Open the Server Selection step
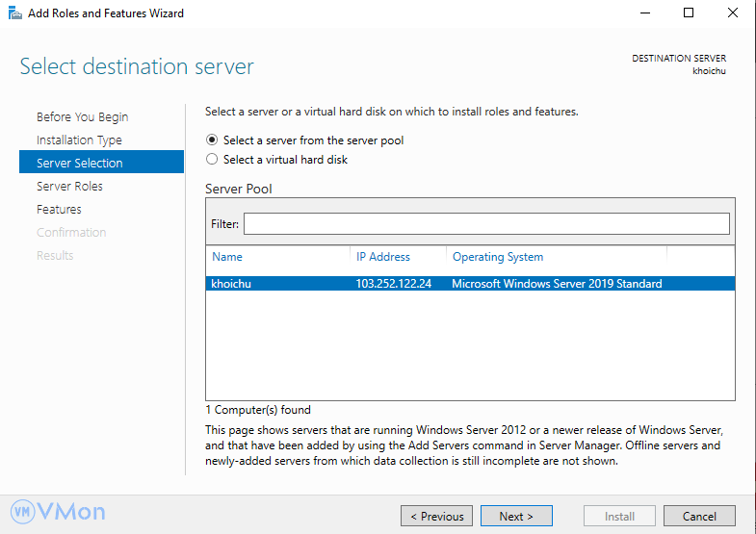Image resolution: width=756 pixels, height=534 pixels. tap(80, 164)
